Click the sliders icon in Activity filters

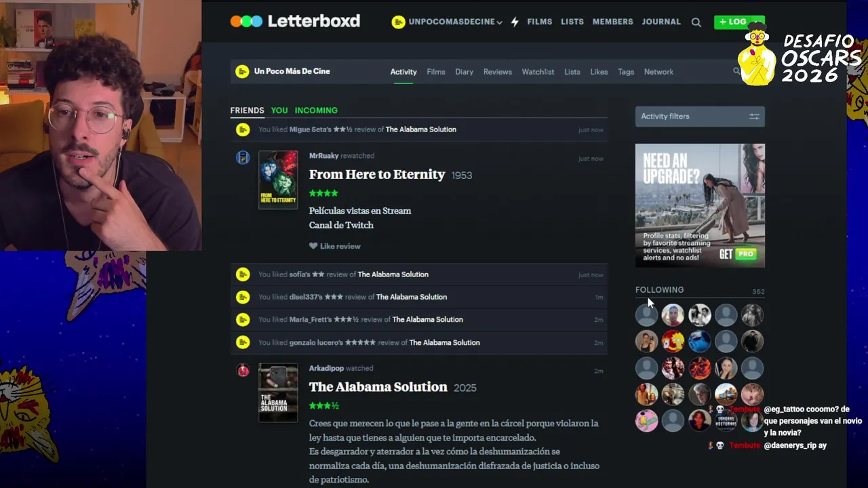[754, 117]
